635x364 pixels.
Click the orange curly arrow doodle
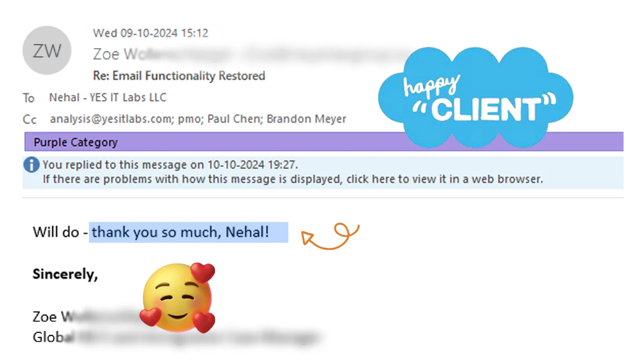coord(330,236)
